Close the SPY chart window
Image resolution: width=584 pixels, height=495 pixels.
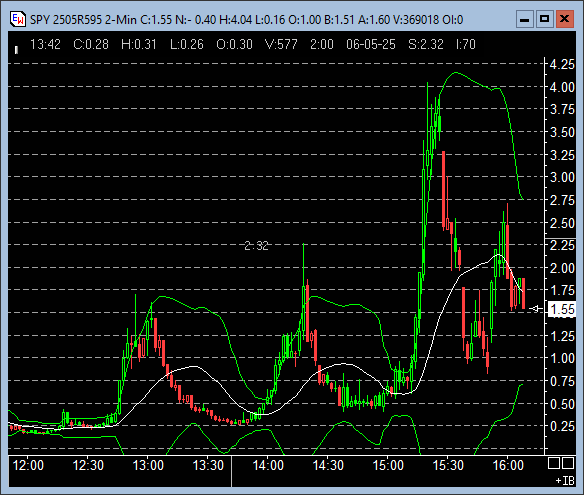(x=565, y=19)
